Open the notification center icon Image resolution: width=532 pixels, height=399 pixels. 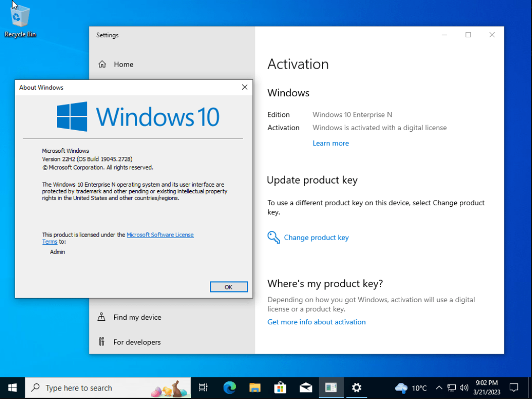pos(514,387)
